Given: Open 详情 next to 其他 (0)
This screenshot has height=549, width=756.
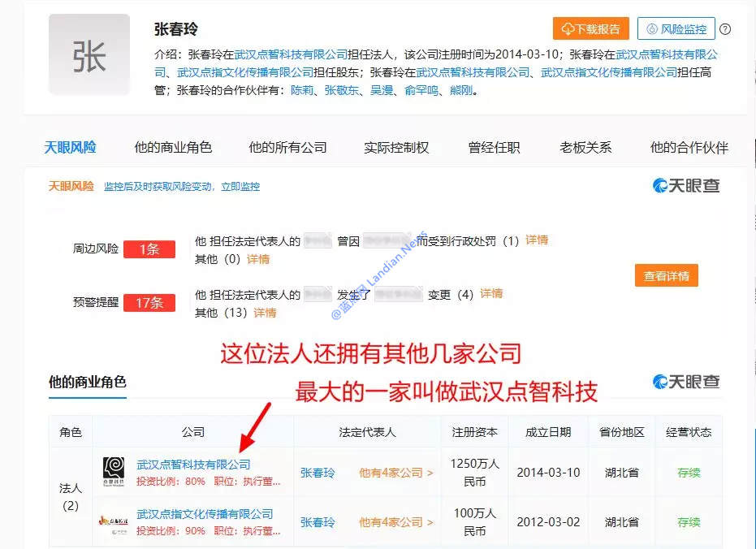Looking at the screenshot, I should tap(258, 259).
